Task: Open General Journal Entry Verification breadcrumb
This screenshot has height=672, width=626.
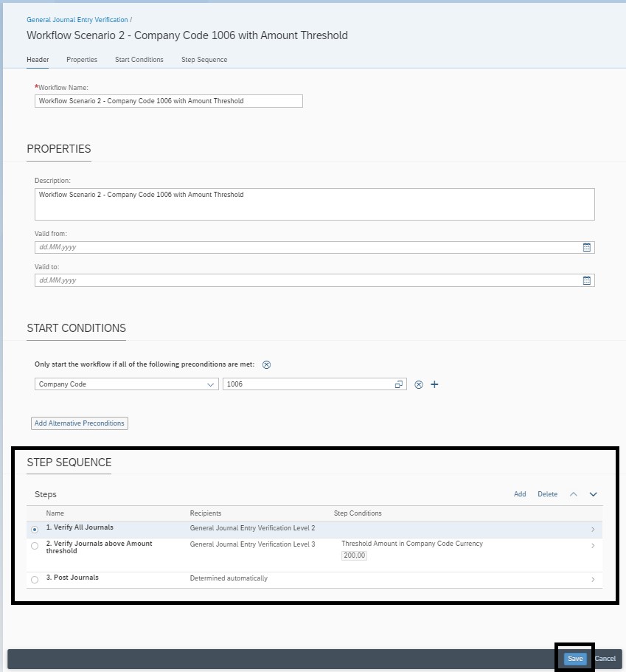Action: pyautogui.click(x=77, y=20)
